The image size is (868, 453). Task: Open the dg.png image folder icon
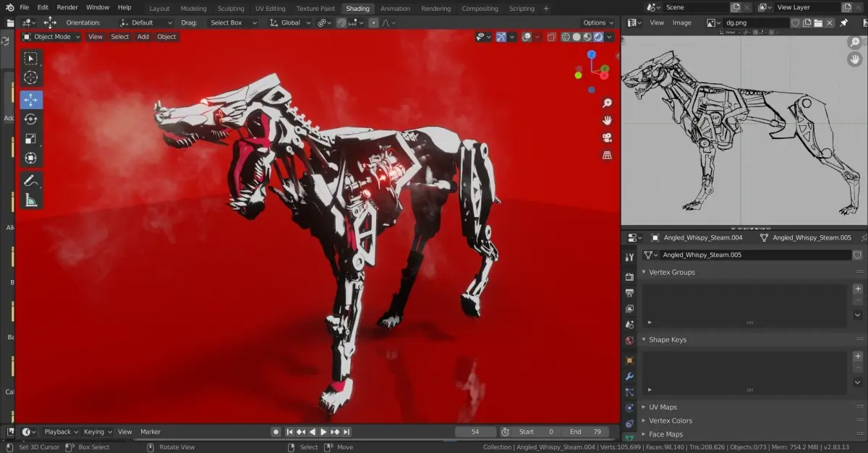point(818,22)
